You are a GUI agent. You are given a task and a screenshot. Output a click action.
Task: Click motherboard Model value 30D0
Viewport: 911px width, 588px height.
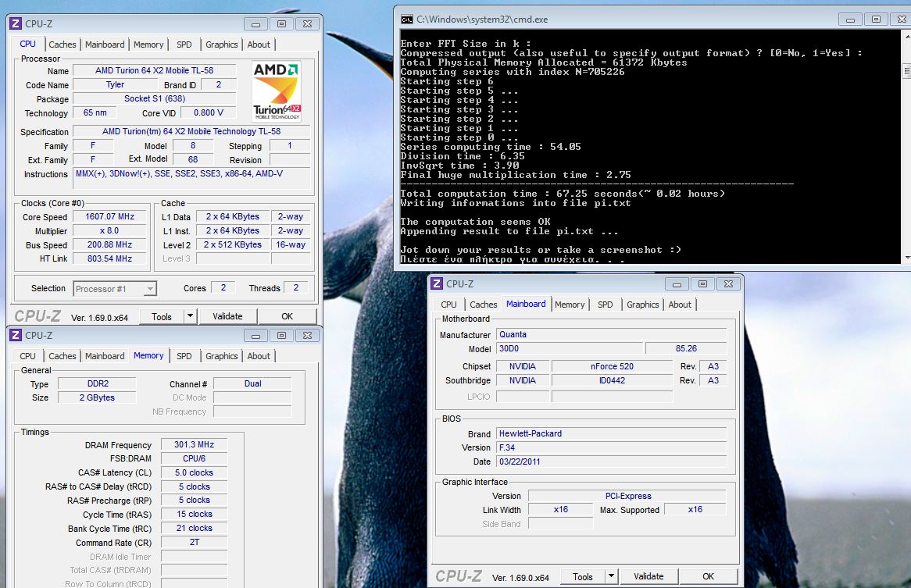pos(570,349)
